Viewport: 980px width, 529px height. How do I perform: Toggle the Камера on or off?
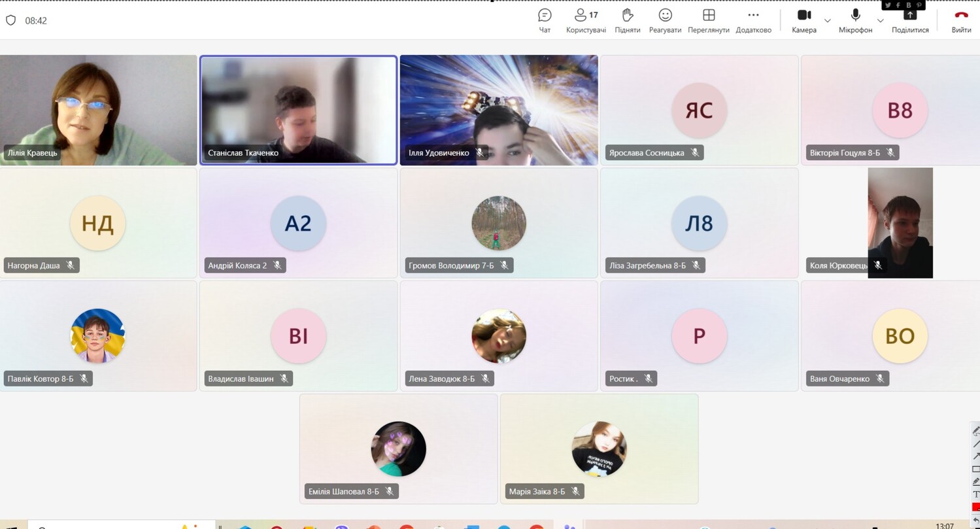coord(804,20)
